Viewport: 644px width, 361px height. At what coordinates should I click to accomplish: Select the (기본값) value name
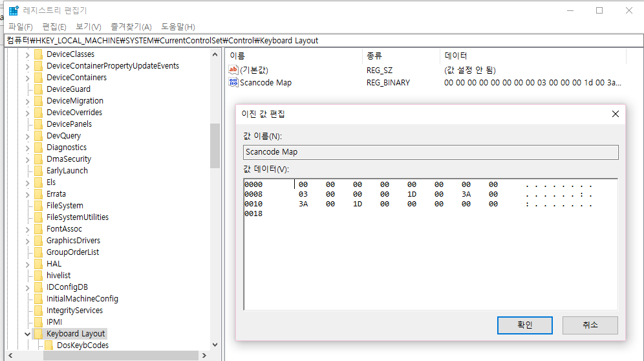tap(254, 71)
